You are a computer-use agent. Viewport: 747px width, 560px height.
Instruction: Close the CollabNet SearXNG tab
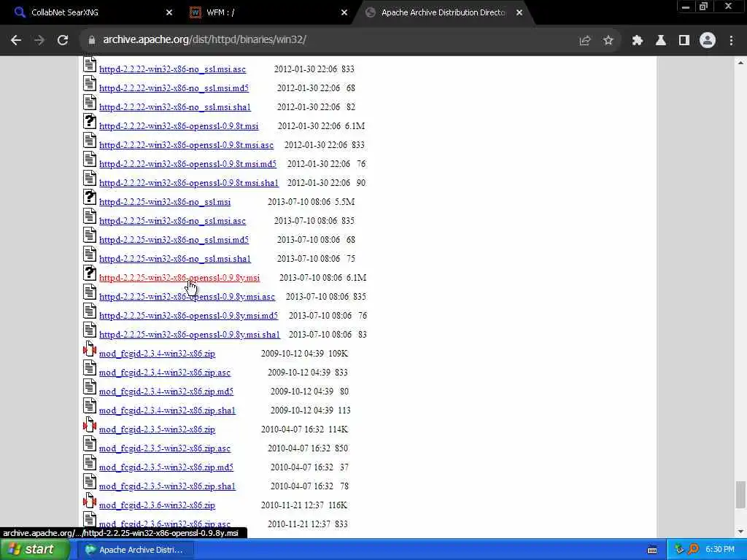tap(169, 13)
